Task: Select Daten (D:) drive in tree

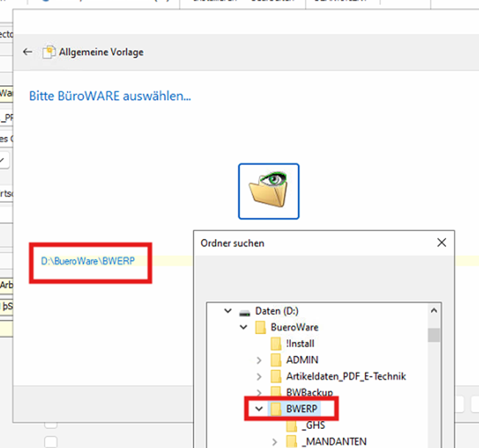Action: [277, 311]
